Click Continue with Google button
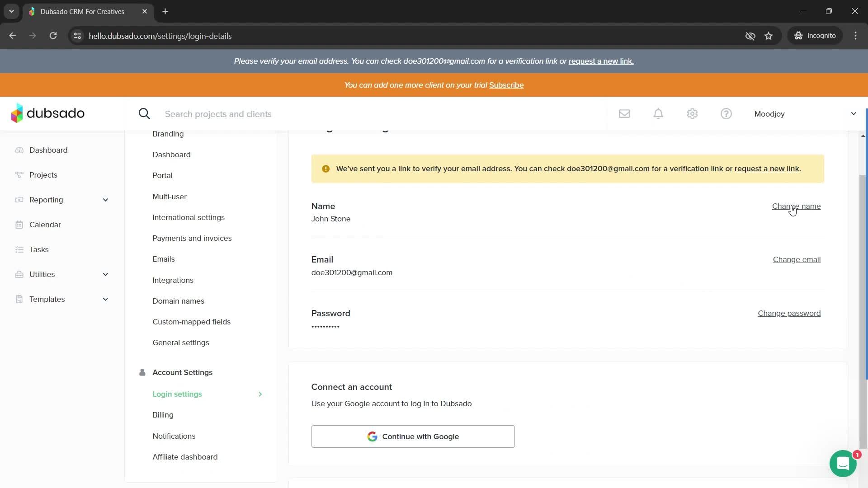868x488 pixels. click(413, 436)
